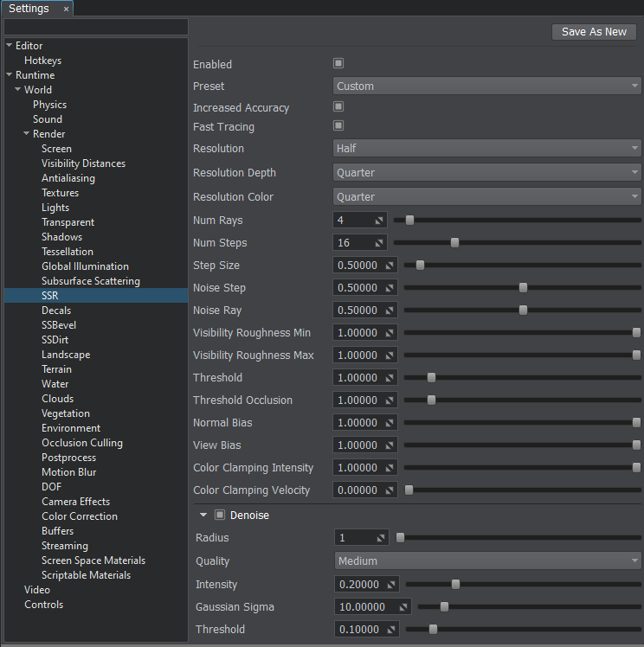The height and width of the screenshot is (647, 644).
Task: Click the Denoise Radius value field
Action: 361,538
